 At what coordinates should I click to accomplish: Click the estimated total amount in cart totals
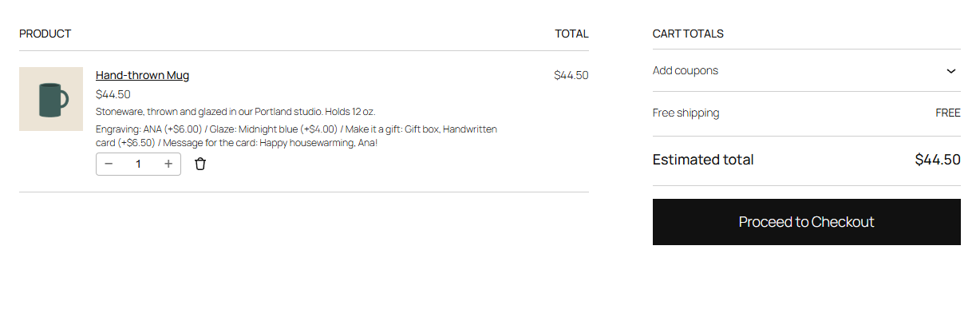coord(938,160)
